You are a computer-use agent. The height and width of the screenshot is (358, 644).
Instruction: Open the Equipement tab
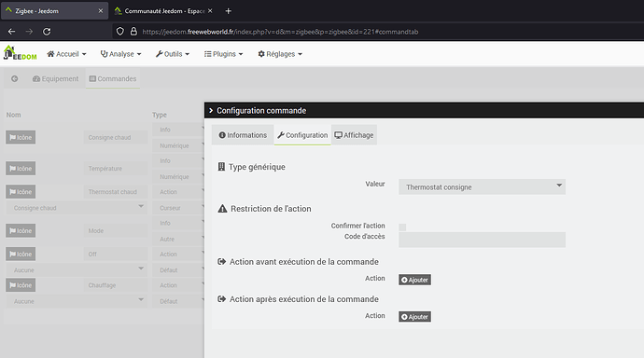tap(55, 78)
